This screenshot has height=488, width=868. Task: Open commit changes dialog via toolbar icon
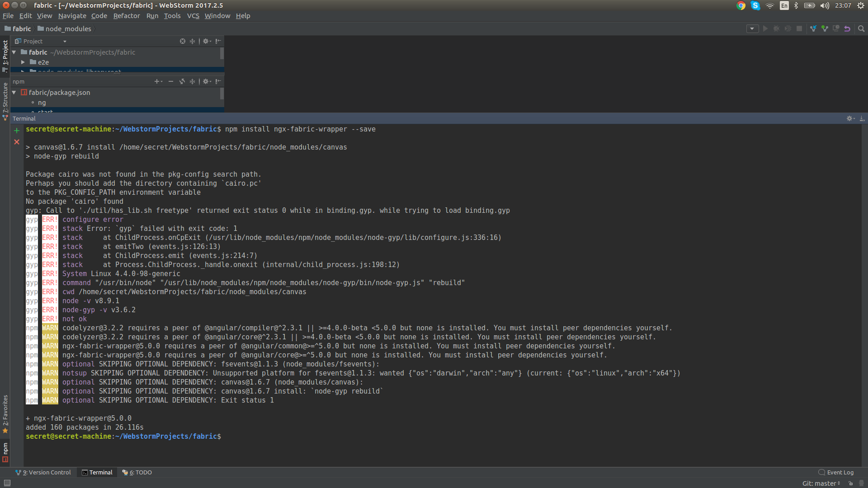tap(825, 28)
